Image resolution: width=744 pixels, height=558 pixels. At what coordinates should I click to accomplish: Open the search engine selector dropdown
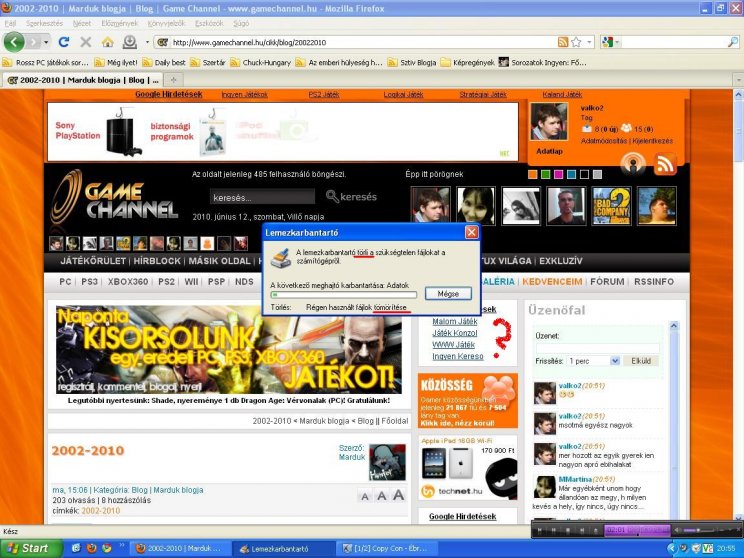pos(617,42)
